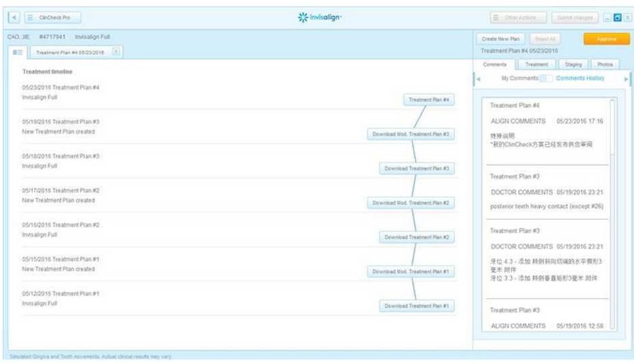The height and width of the screenshot is (364, 634).
Task: Open the Photos tab
Action: [x=605, y=65]
